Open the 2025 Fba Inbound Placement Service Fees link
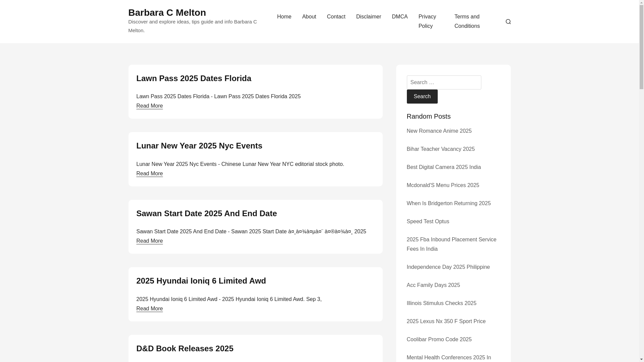 pos(451,244)
